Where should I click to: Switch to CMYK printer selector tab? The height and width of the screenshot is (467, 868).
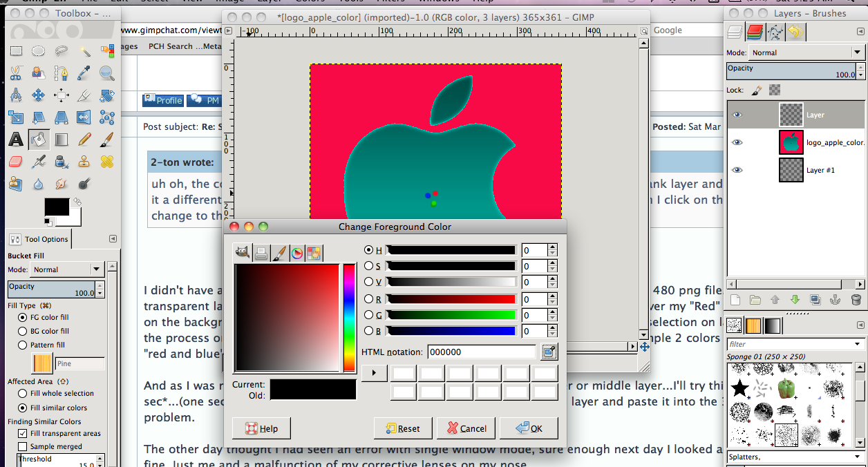261,253
